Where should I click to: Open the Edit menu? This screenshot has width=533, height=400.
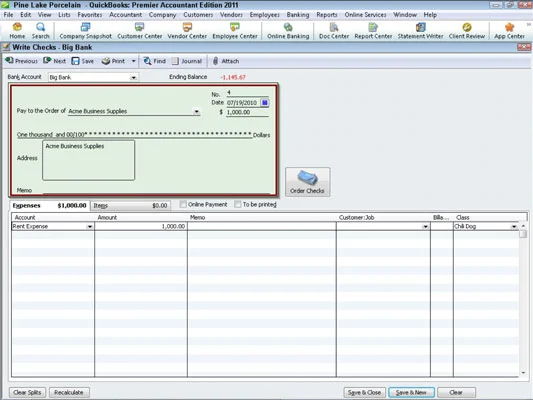coord(25,15)
